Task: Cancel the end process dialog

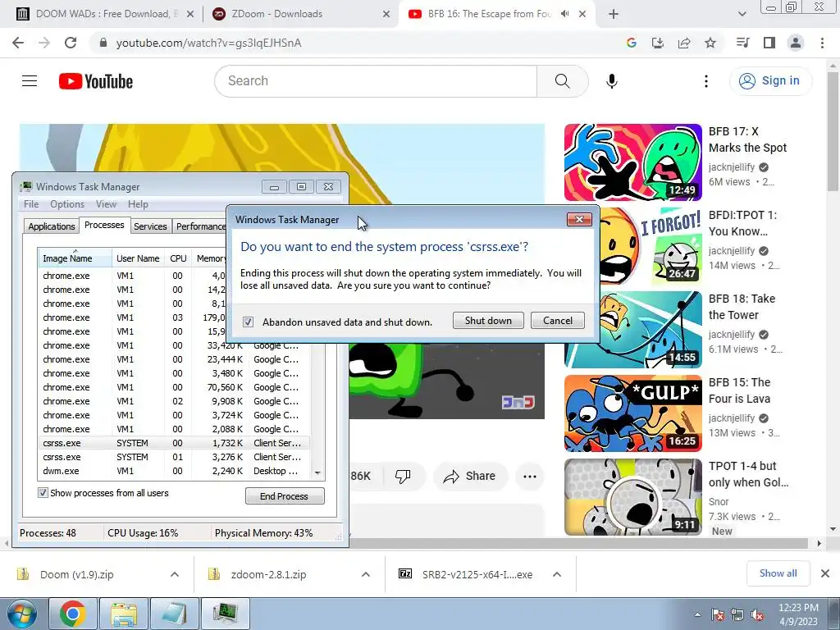Action: coord(558,321)
